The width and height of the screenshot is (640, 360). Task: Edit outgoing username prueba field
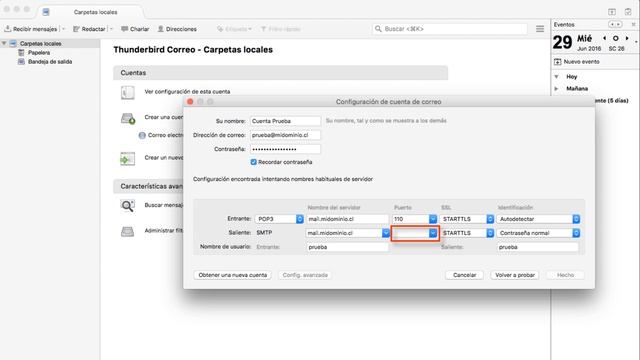click(x=538, y=247)
